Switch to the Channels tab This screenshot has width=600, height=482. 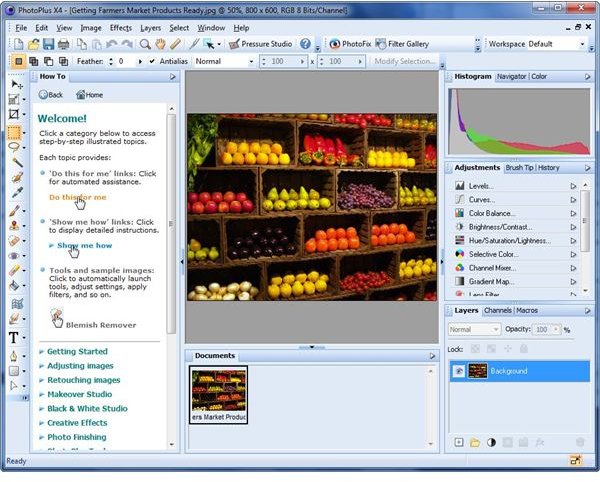click(x=497, y=310)
